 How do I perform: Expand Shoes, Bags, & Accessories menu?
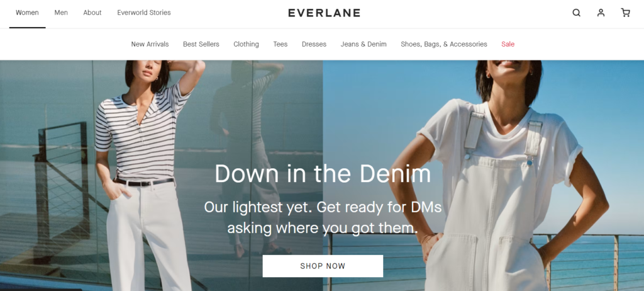point(444,44)
